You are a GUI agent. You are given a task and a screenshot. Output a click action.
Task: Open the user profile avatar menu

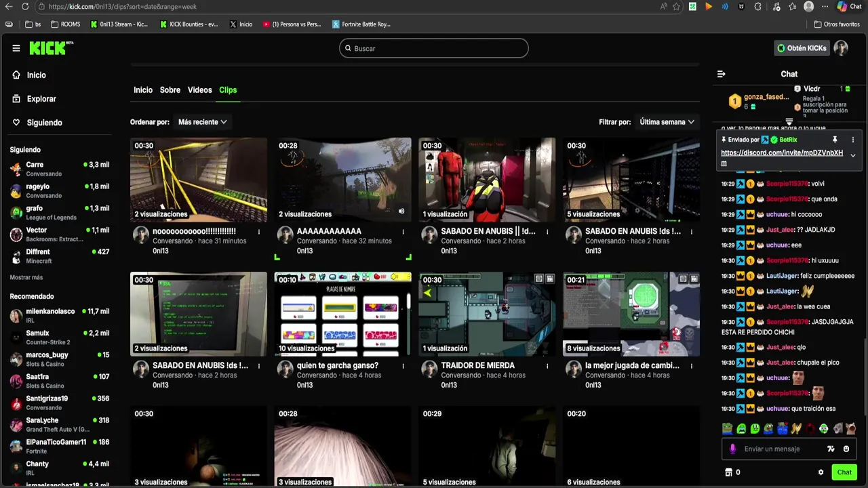[841, 48]
